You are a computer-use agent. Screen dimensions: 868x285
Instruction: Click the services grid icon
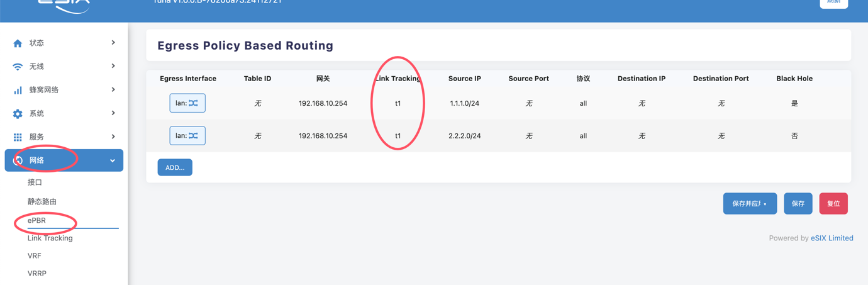click(18, 137)
